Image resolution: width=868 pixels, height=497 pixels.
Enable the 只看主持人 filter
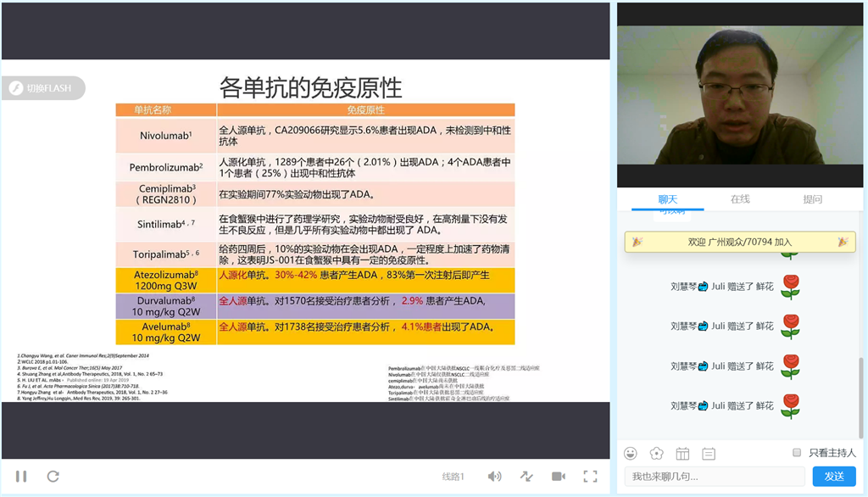798,452
